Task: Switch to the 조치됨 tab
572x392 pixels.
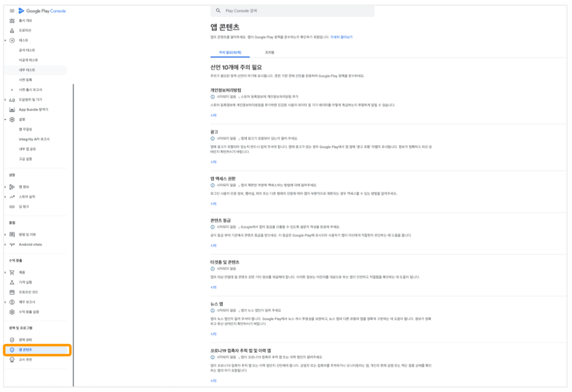Action: pyautogui.click(x=269, y=52)
